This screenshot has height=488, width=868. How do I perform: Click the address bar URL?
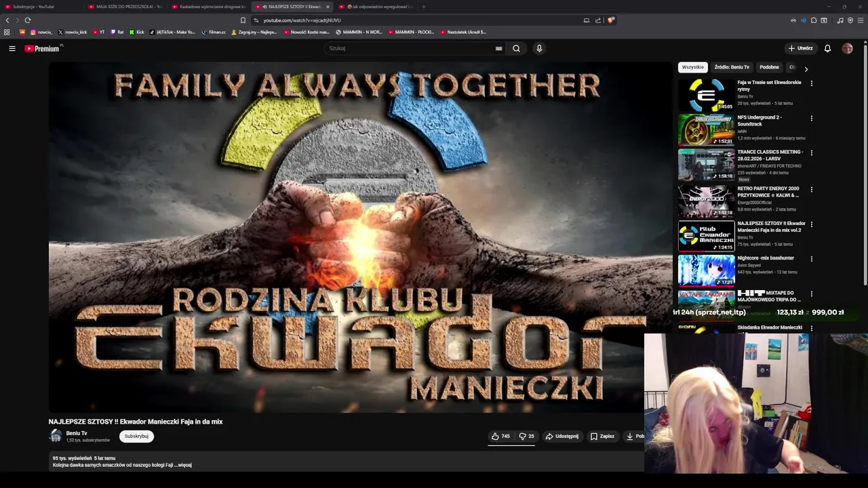click(x=302, y=20)
